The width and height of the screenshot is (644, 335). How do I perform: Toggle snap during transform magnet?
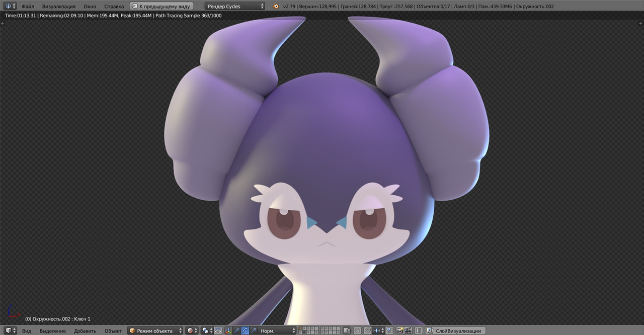[368, 330]
